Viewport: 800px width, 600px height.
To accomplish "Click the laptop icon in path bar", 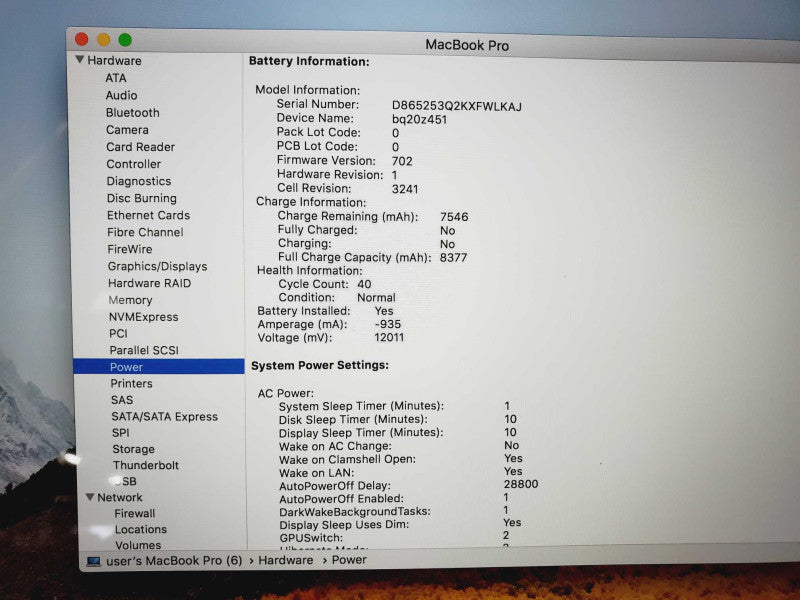I will (93, 561).
